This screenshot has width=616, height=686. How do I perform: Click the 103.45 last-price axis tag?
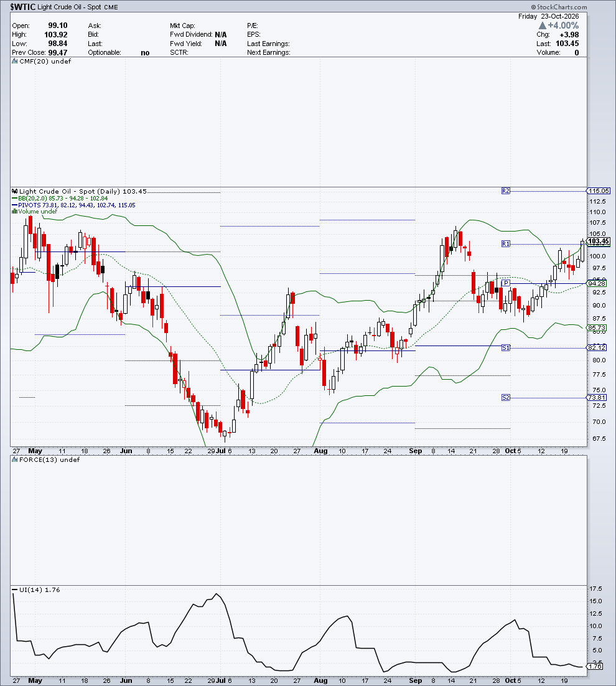(599, 241)
